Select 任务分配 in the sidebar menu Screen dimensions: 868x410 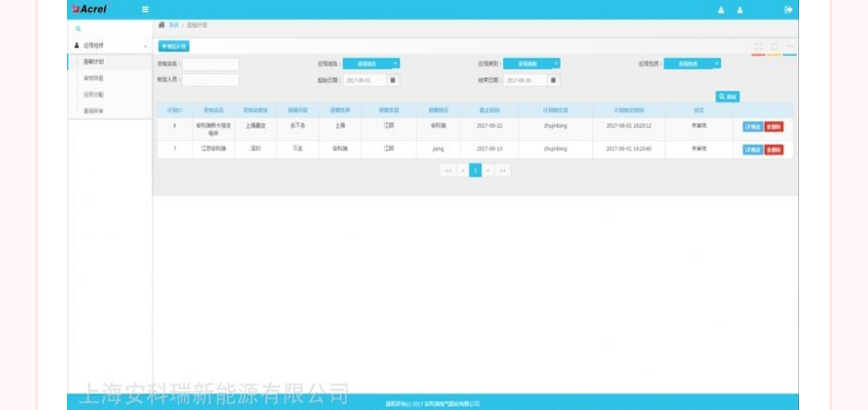point(93,94)
